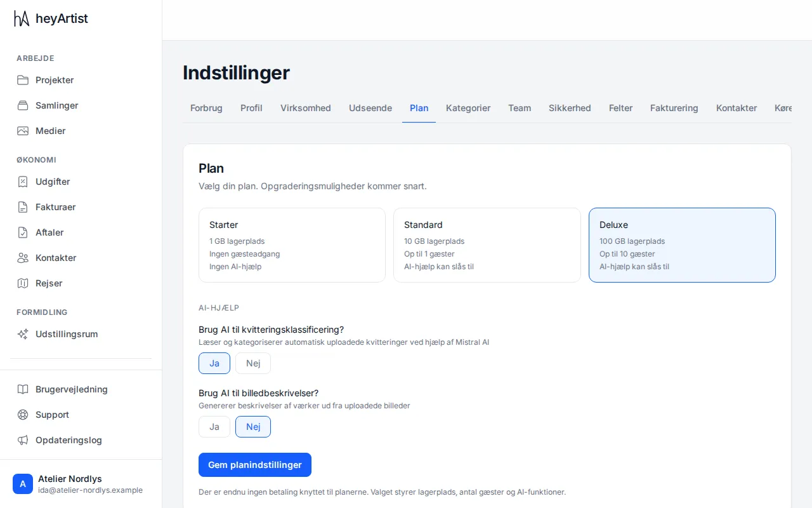Image resolution: width=812 pixels, height=508 pixels.
Task: Click the '100 GB lagerplads' text
Action: tap(632, 241)
